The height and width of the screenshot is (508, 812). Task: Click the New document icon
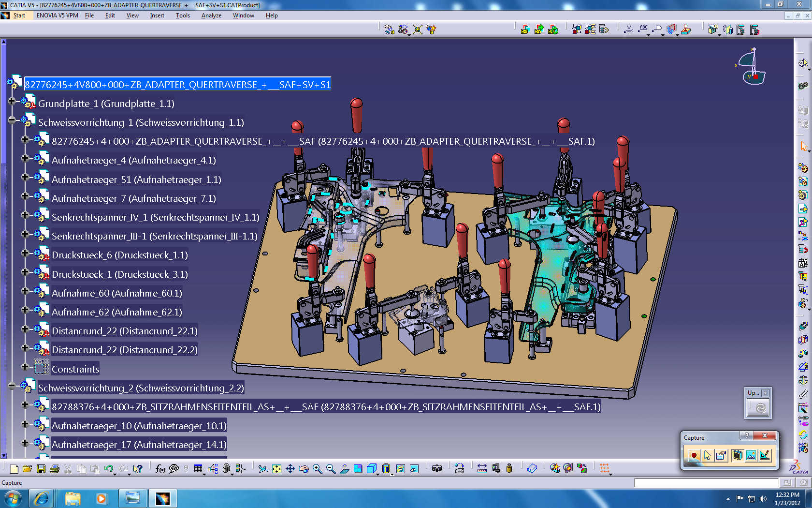point(14,468)
